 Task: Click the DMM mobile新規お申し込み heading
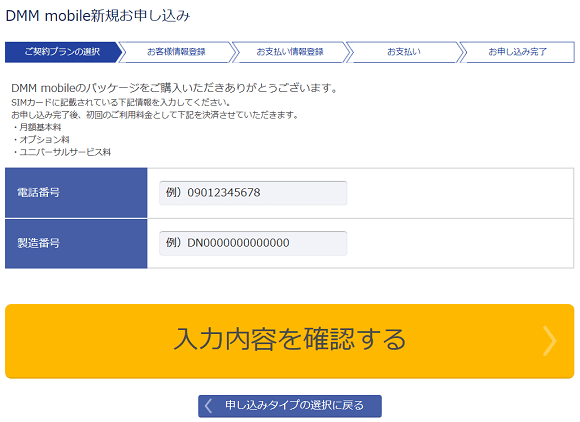pos(98,16)
